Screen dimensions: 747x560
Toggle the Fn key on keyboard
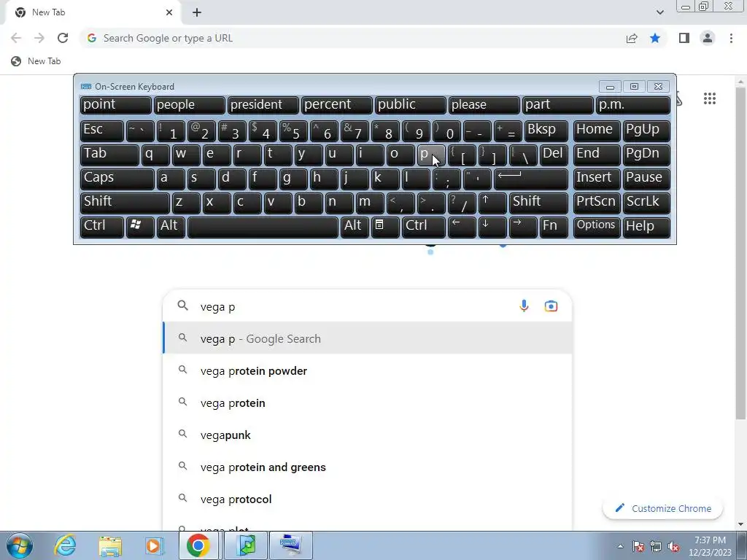[554, 227]
